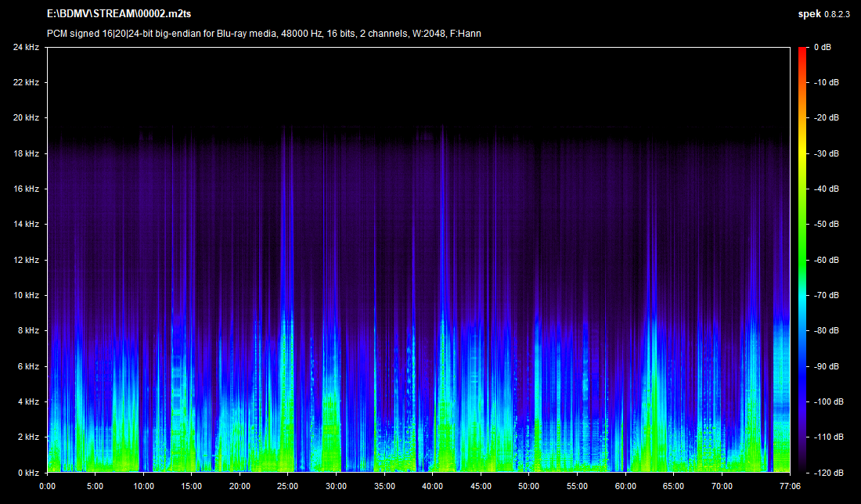The height and width of the screenshot is (504, 861).
Task: Click the -30 dB scale label
Action: 824,153
